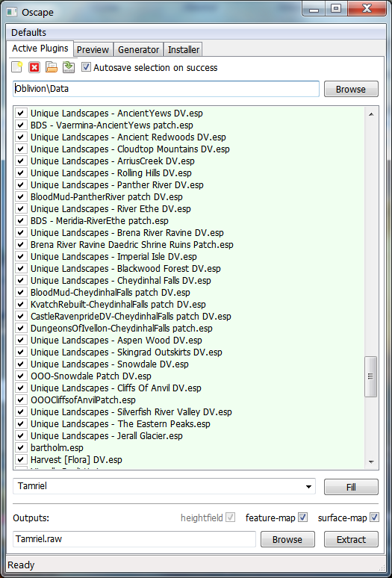Click the Fill button
Screen dimensions: 392x578
[x=351, y=487]
